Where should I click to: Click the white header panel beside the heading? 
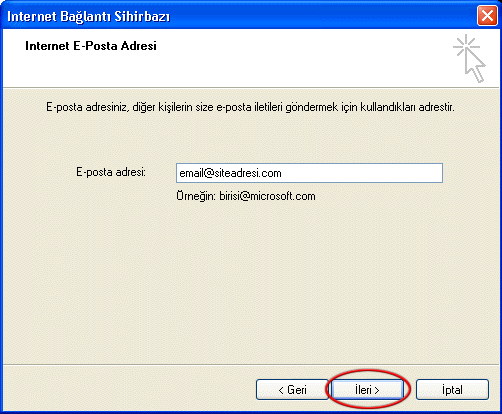(300, 58)
